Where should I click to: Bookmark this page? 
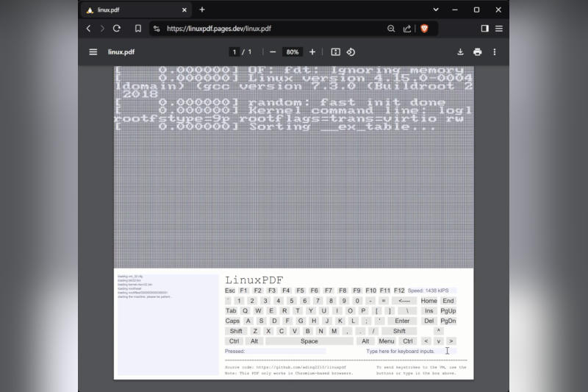(137, 29)
